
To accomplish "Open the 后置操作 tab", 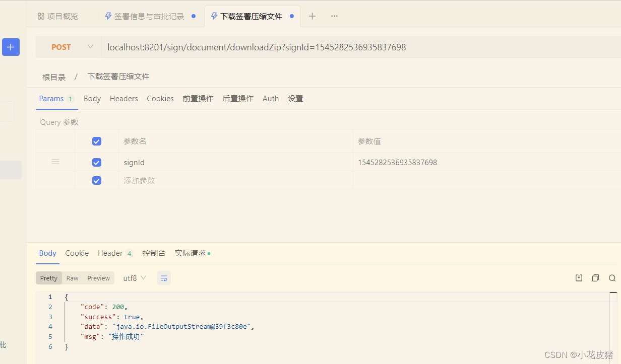I will (x=238, y=99).
